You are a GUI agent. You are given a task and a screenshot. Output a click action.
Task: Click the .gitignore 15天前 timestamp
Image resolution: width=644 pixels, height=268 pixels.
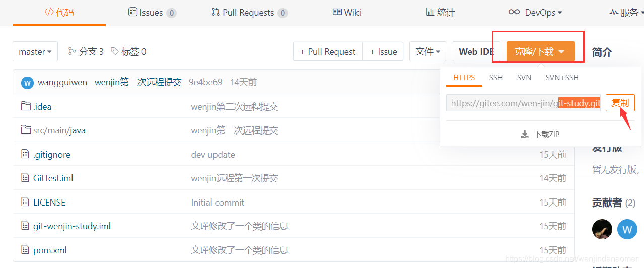[553, 155]
